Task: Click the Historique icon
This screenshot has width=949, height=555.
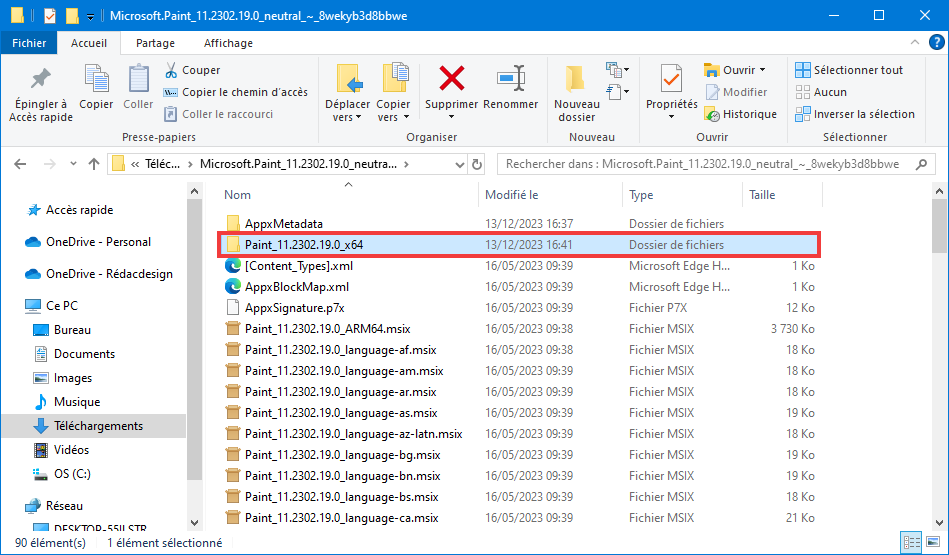Action: click(x=712, y=114)
